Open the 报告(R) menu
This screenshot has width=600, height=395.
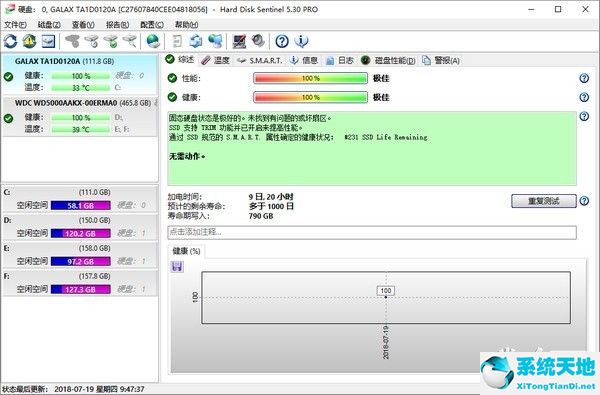tap(117, 24)
